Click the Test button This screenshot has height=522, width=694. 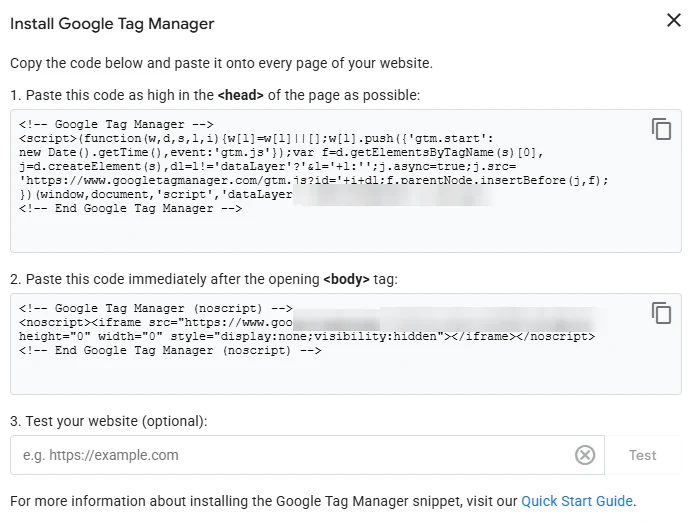pos(642,455)
